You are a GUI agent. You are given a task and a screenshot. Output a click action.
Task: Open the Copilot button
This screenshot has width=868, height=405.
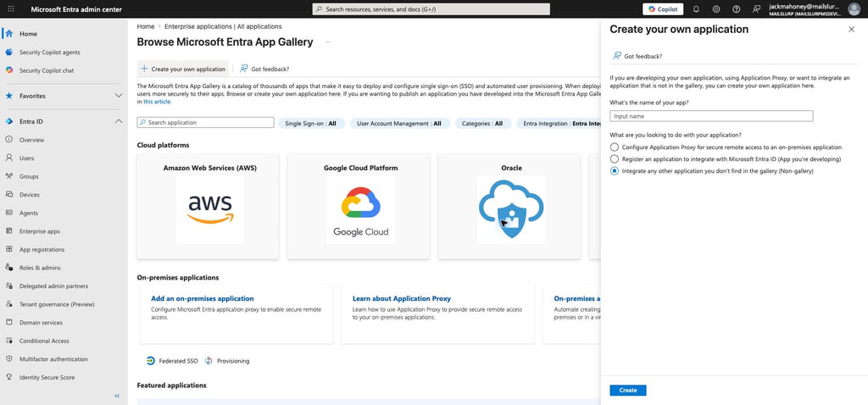(x=663, y=9)
